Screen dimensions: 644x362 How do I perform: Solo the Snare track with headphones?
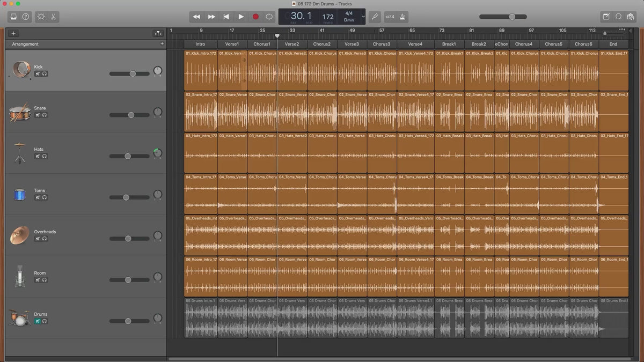click(45, 115)
